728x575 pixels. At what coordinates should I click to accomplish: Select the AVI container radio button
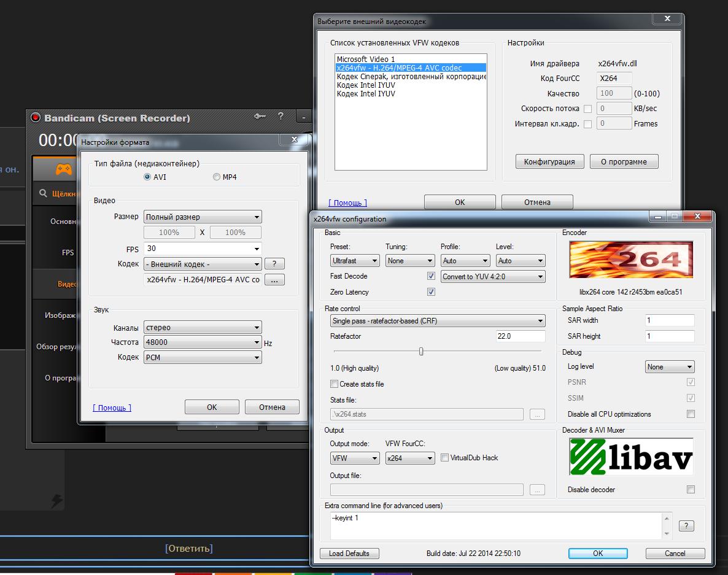(x=147, y=177)
